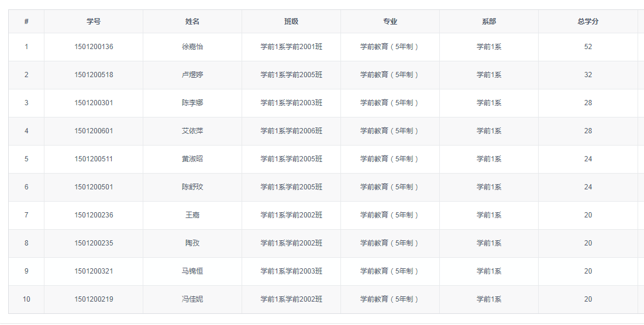Open student name 卢煜婷

(192, 75)
